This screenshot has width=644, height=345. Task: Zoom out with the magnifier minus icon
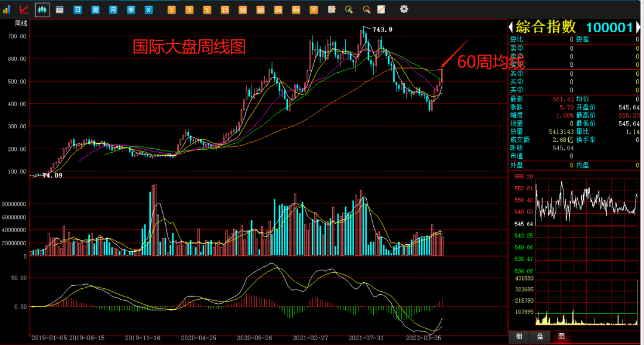[x=367, y=9]
